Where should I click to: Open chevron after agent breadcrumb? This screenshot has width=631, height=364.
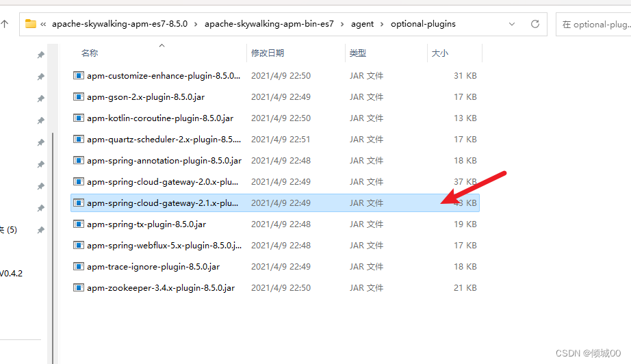click(382, 24)
